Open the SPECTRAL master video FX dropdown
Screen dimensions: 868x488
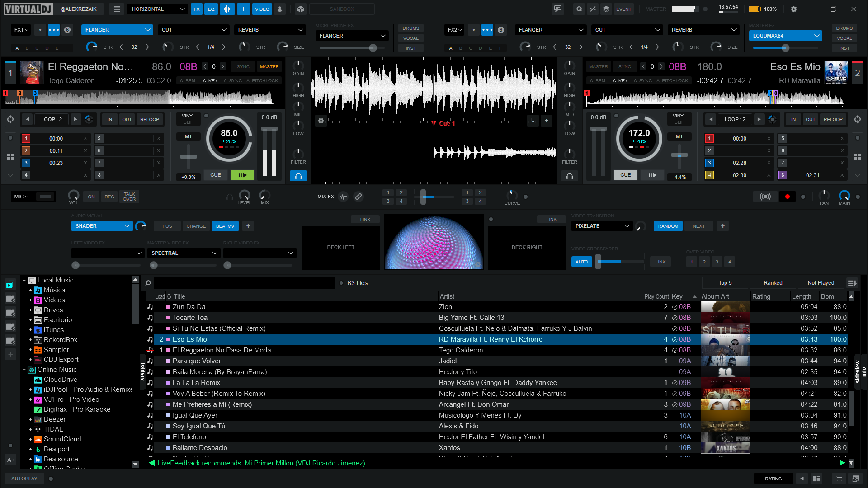(184, 253)
